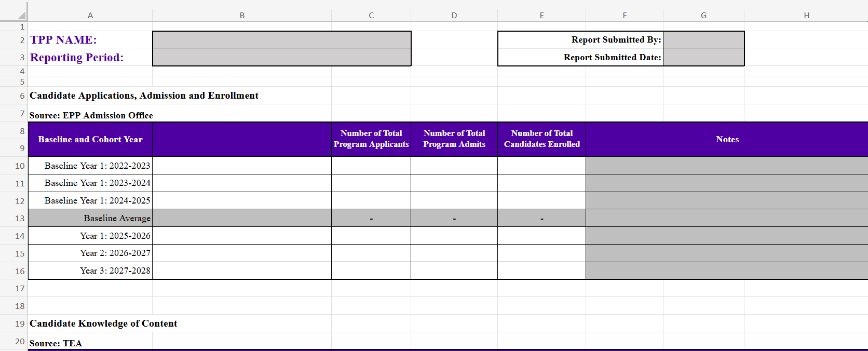This screenshot has width=868, height=351.
Task: Select row 13 header
Action: [20, 218]
